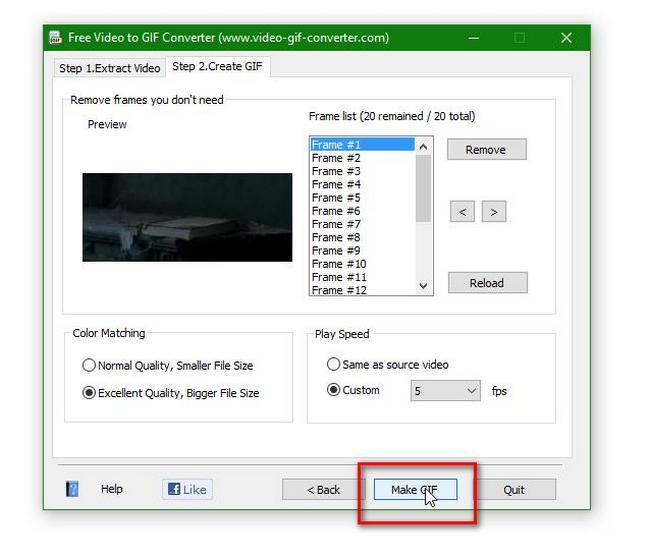Minimize the converter window
Screen dimensions: 650x557
[474, 38]
